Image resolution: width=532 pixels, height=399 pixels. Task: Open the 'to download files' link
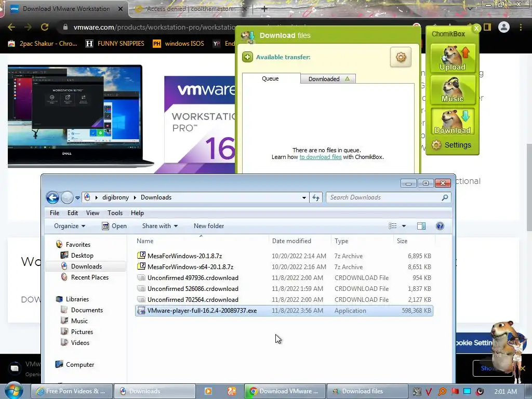(320, 157)
